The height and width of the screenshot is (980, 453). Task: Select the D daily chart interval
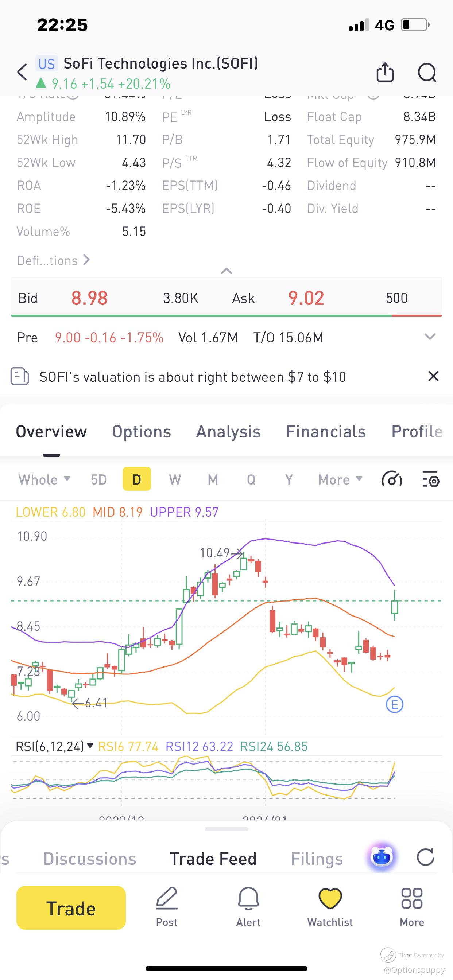pyautogui.click(x=137, y=479)
